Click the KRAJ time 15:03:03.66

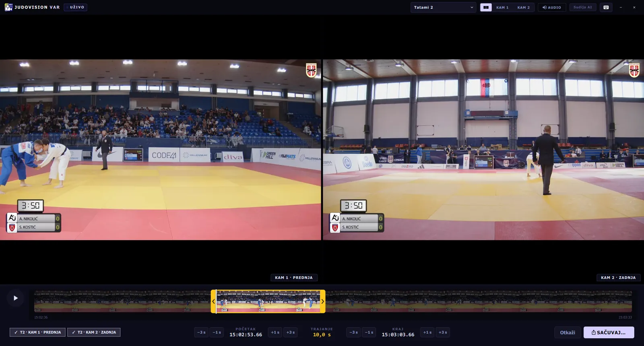coord(398,335)
